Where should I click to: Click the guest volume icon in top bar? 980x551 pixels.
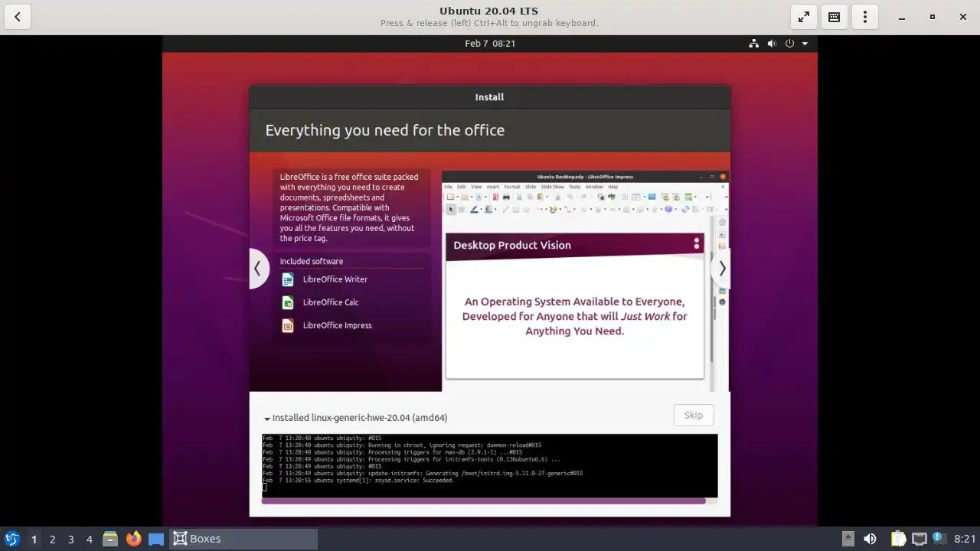[x=772, y=44]
